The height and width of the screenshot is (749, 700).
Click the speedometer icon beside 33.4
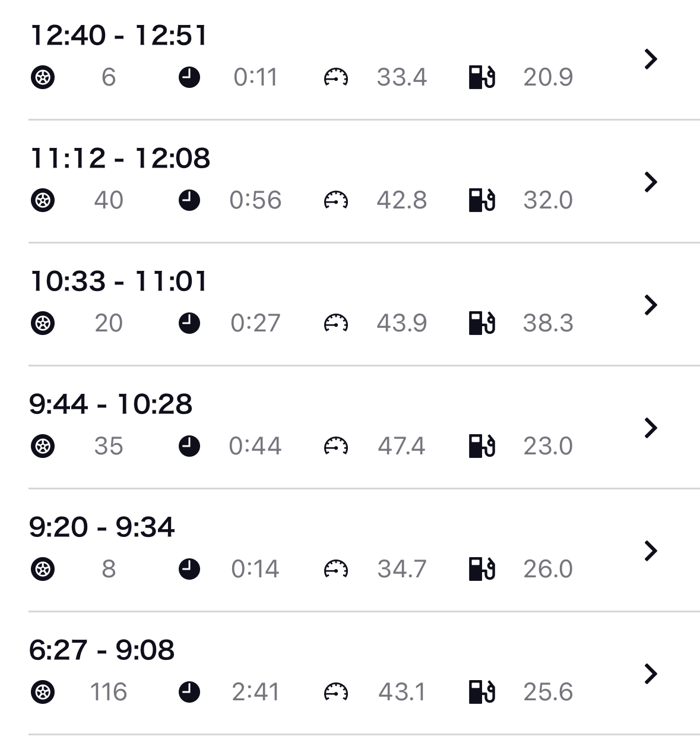(x=336, y=77)
